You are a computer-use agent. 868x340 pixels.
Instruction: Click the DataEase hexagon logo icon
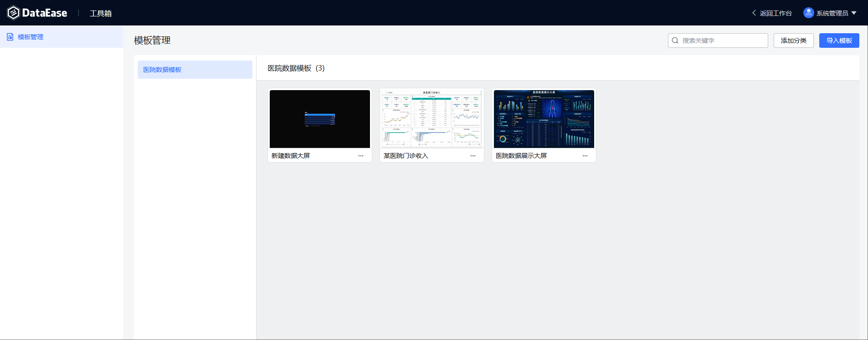(x=14, y=13)
